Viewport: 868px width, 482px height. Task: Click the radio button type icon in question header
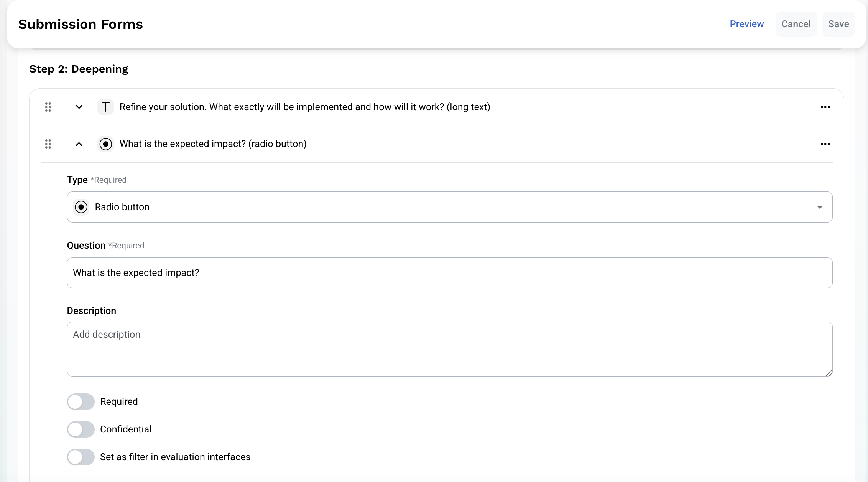click(105, 144)
